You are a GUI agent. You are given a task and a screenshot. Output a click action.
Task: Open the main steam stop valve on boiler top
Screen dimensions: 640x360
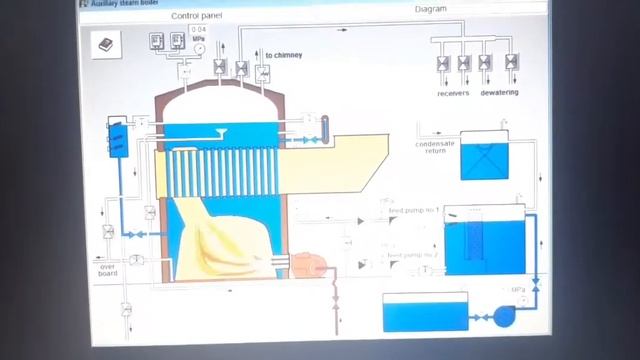click(242, 68)
